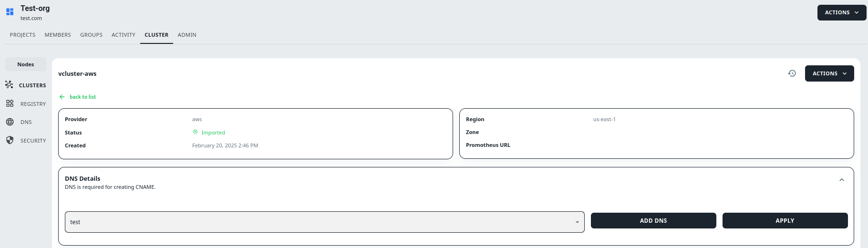Open the vcluster-aws ACTIONS dropdown
The height and width of the screenshot is (248, 868).
coord(829,73)
